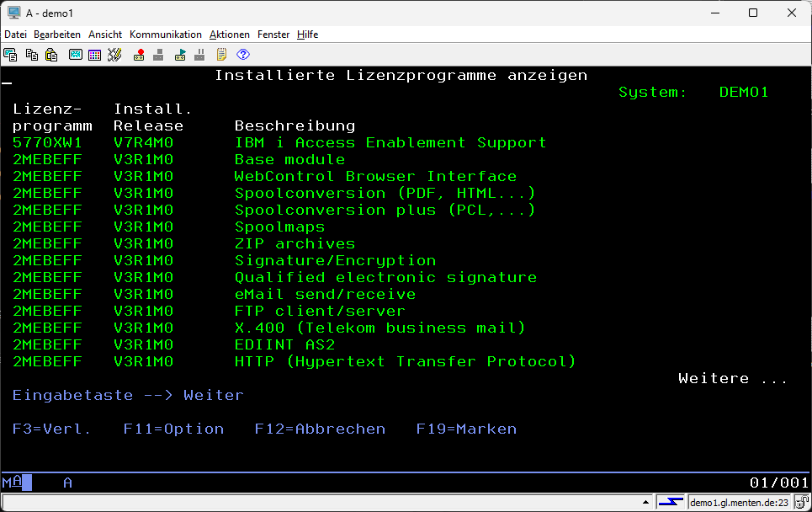The image size is (812, 512).
Task: Start macro recording with red dot icon
Action: [x=139, y=55]
